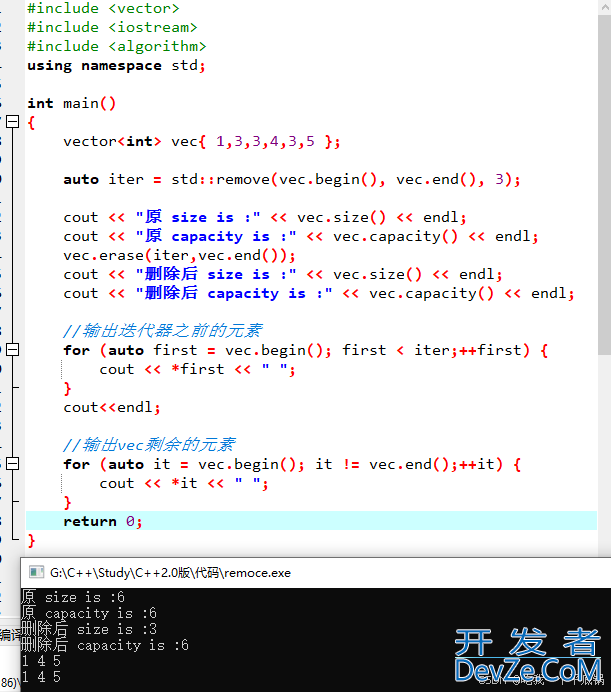This screenshot has height=692, width=611.
Task: Click the line 'using namespace std;'
Action: coord(116,66)
